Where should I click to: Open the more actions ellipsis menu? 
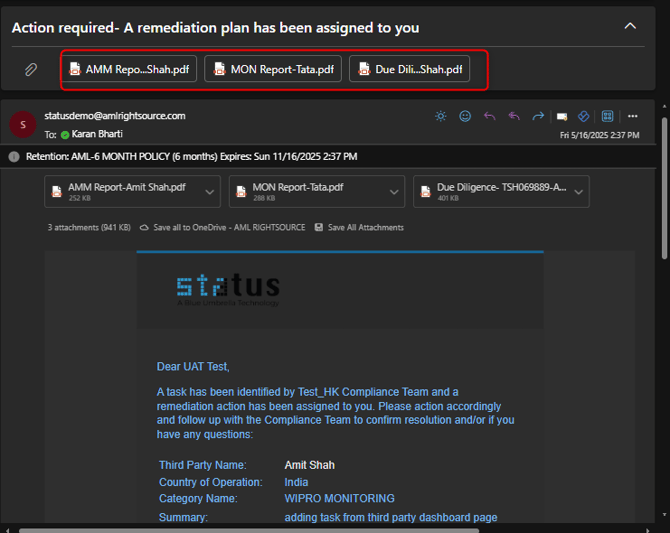[632, 116]
